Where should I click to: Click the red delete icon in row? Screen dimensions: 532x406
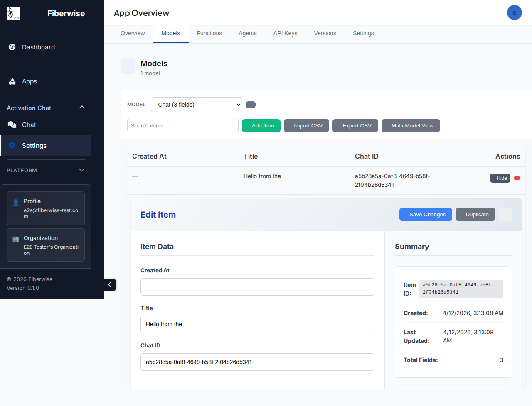pos(517,178)
